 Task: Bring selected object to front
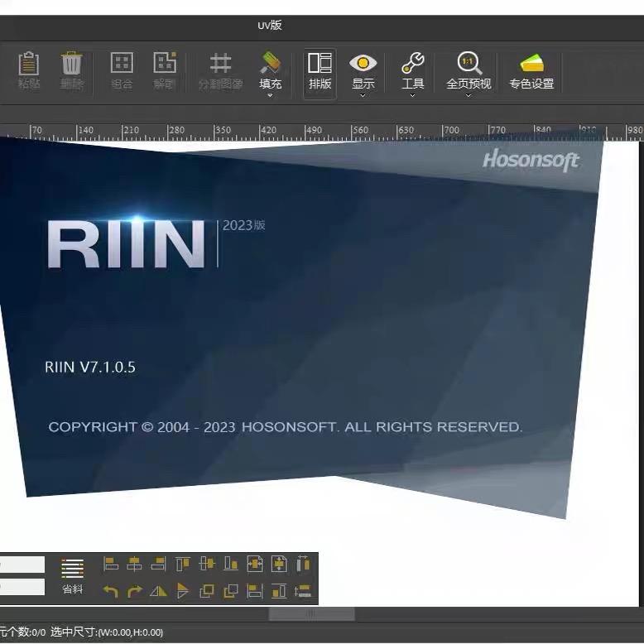point(207,591)
